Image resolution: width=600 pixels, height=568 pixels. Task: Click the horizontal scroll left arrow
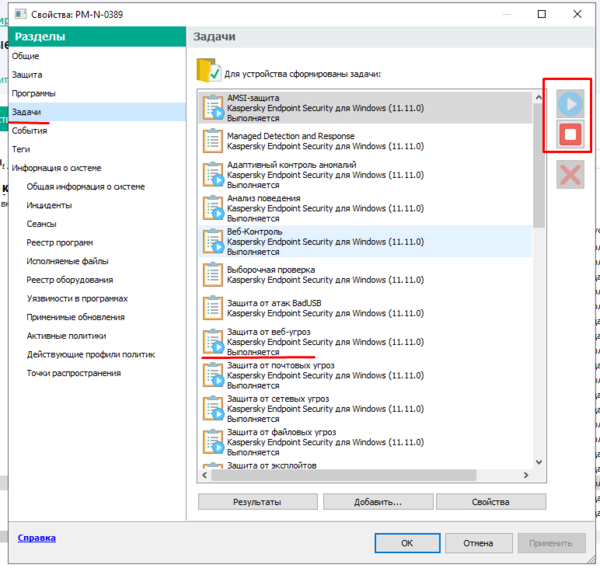pos(204,475)
